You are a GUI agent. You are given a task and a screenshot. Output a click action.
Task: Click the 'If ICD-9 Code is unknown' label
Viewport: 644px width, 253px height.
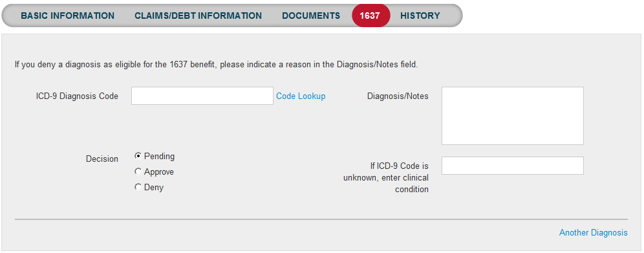coord(386,178)
